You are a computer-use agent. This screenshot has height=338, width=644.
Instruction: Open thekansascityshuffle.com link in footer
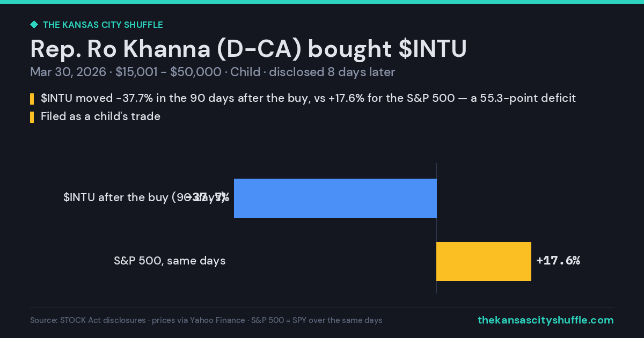click(546, 320)
